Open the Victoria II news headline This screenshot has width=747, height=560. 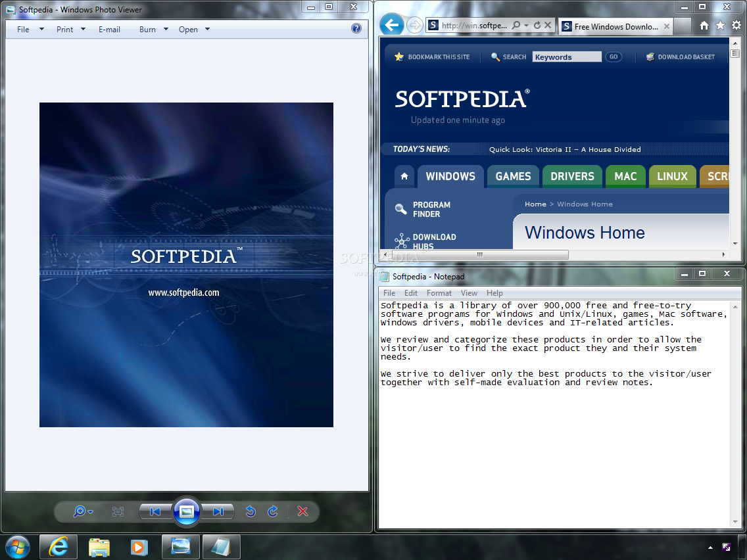point(565,149)
